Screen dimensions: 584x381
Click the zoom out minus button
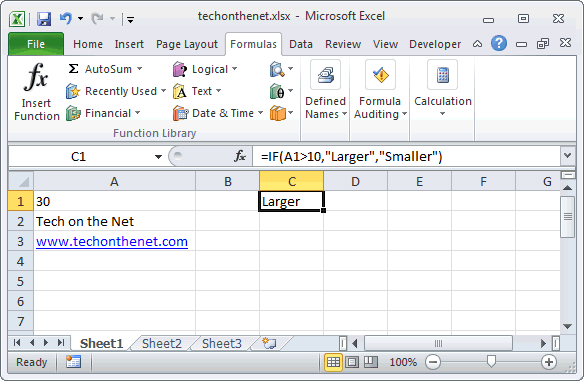point(433,362)
